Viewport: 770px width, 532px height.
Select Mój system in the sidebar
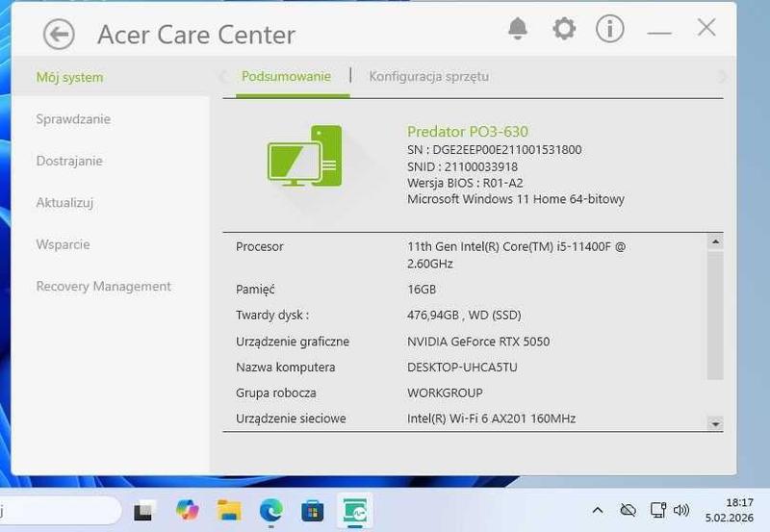[x=69, y=78]
